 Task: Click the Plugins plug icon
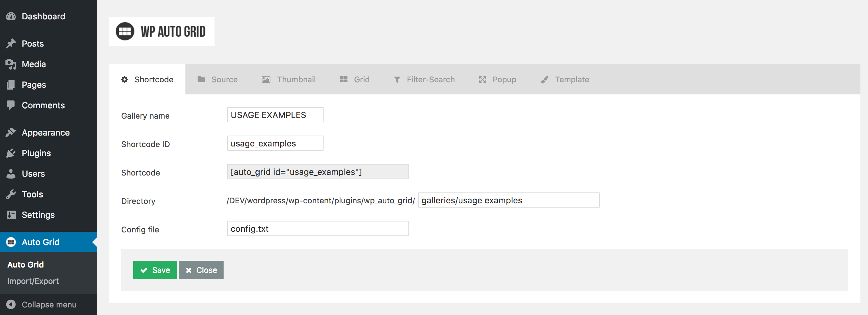(x=11, y=153)
